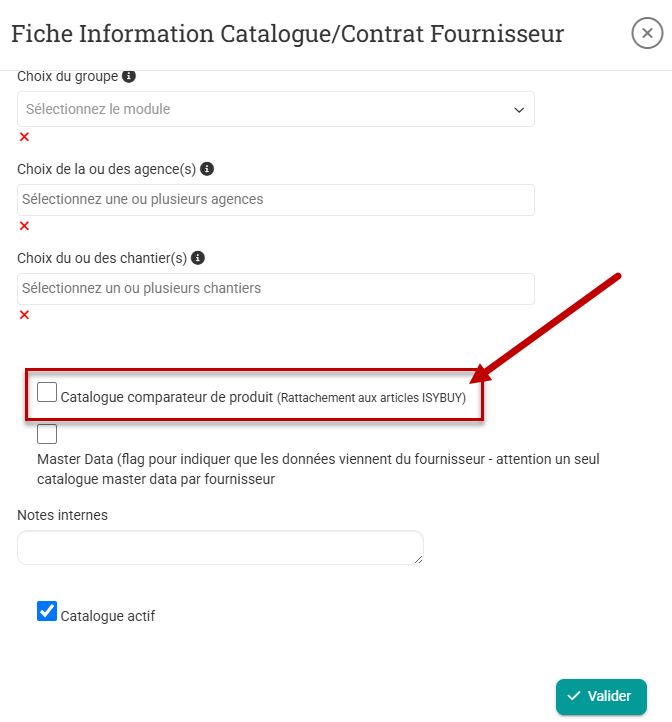The height and width of the screenshot is (722, 672).
Task: Focus the Notes internes text area
Action: pyautogui.click(x=220, y=547)
